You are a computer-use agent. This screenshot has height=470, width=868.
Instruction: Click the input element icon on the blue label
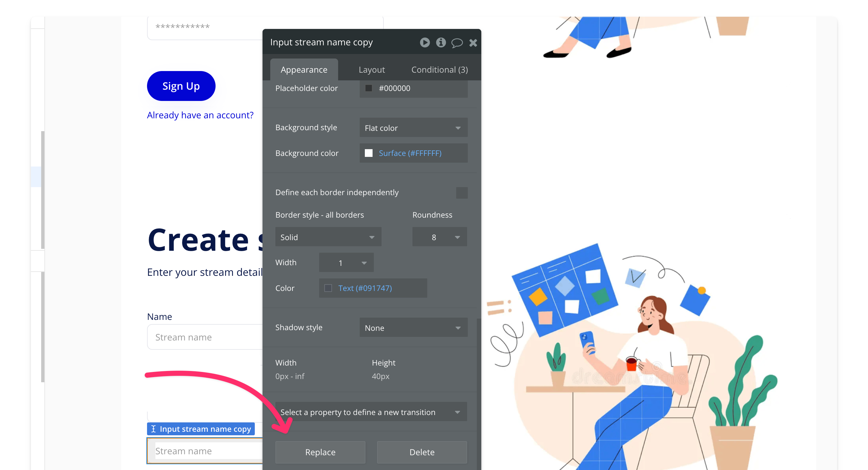(x=154, y=429)
